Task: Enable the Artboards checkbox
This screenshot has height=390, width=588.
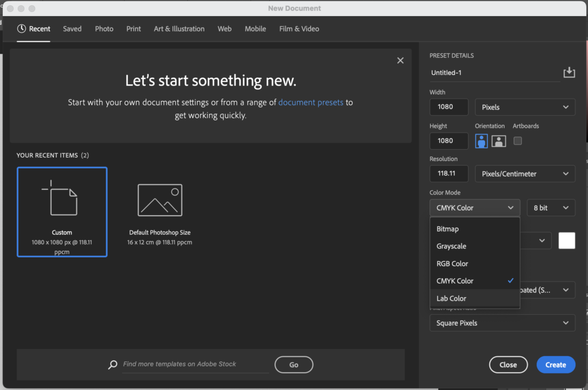Action: [x=517, y=141]
